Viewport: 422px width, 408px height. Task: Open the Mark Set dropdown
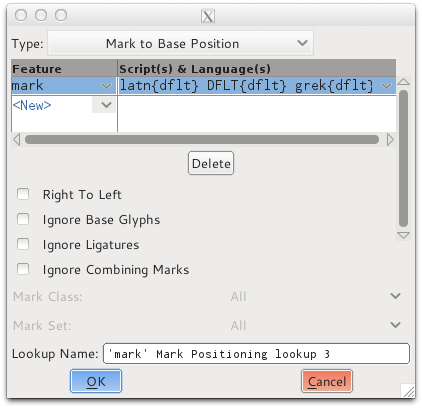point(396,325)
